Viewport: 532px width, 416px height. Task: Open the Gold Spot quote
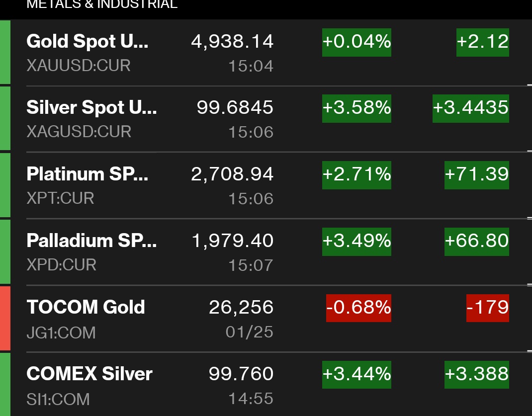(x=88, y=41)
